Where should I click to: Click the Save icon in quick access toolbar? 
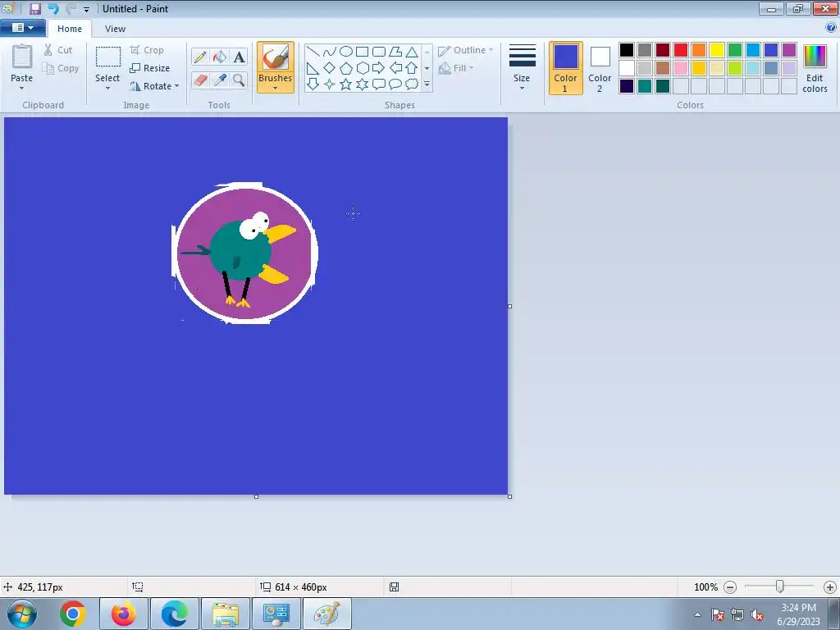[35, 9]
